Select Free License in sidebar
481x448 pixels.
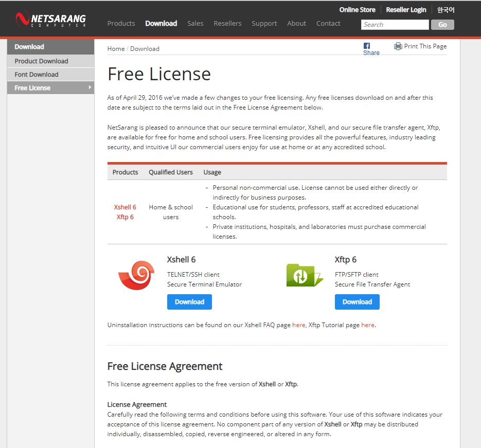tap(50, 88)
